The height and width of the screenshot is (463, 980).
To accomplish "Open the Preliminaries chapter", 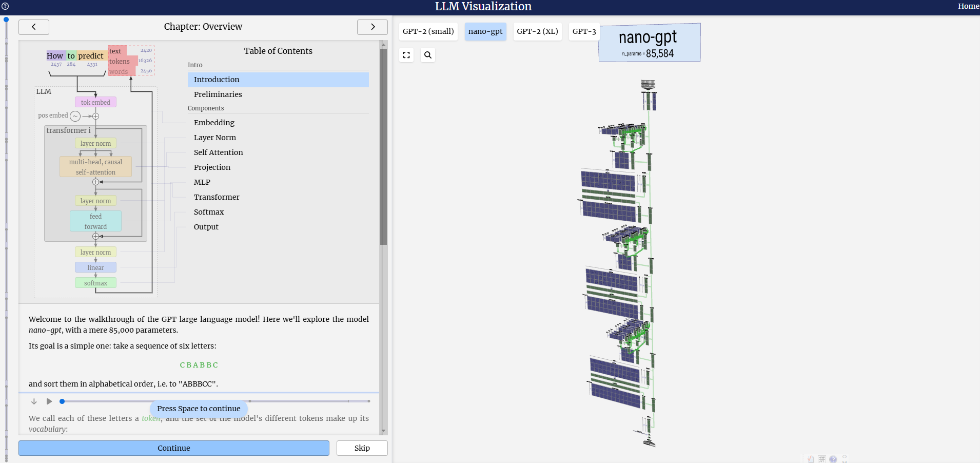I will 278,94.
